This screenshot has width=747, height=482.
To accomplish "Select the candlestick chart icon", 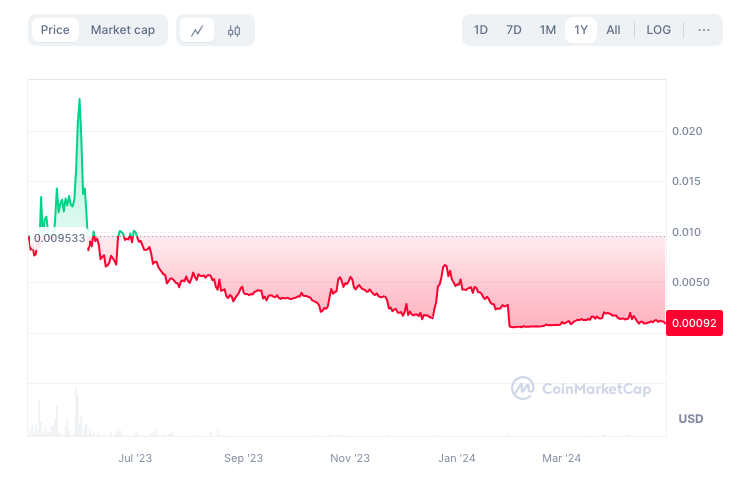I will (x=234, y=30).
